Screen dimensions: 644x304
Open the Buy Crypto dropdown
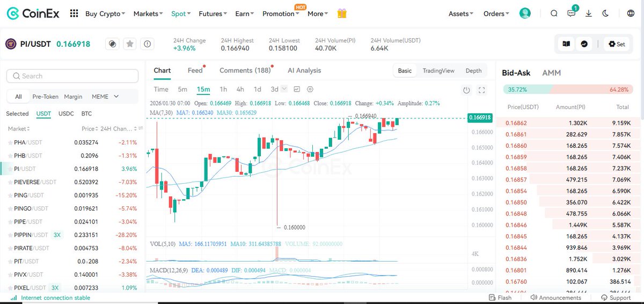(105, 13)
